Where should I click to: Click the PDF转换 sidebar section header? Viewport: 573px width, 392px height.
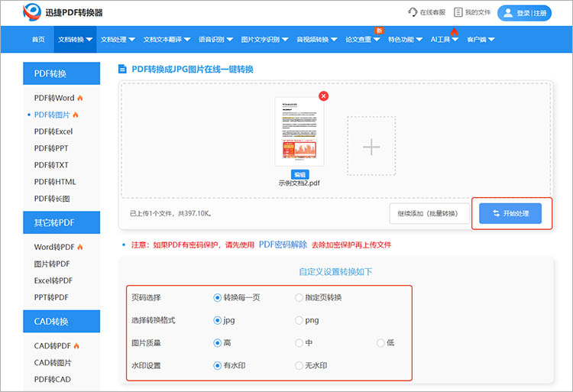(61, 73)
